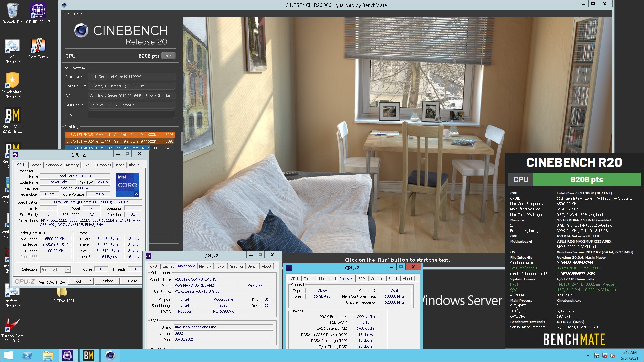This screenshot has width=644, height=362.
Task: Switch to Memory tab in CPU-Z CPU window
Action: [x=72, y=165]
